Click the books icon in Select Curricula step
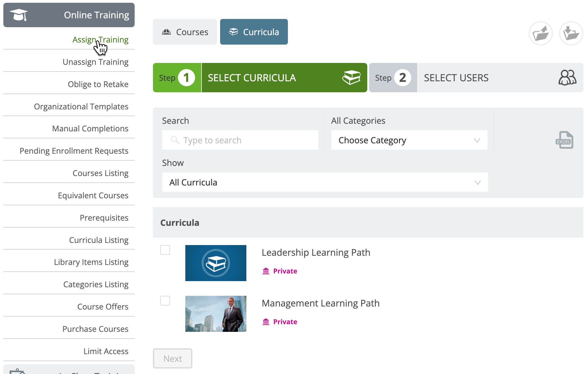This screenshot has height=374, width=588. tap(351, 78)
